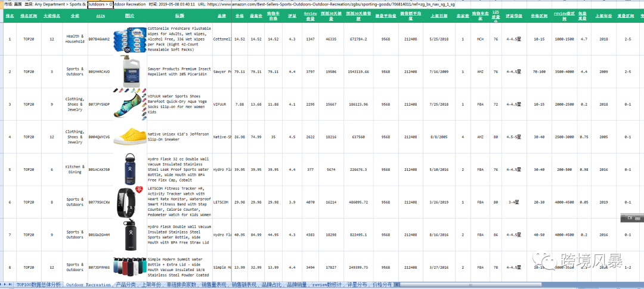Image resolution: width=644 pixels, height=289 pixels.
Task: Click the 上架日期 column header link
Action: point(439,16)
